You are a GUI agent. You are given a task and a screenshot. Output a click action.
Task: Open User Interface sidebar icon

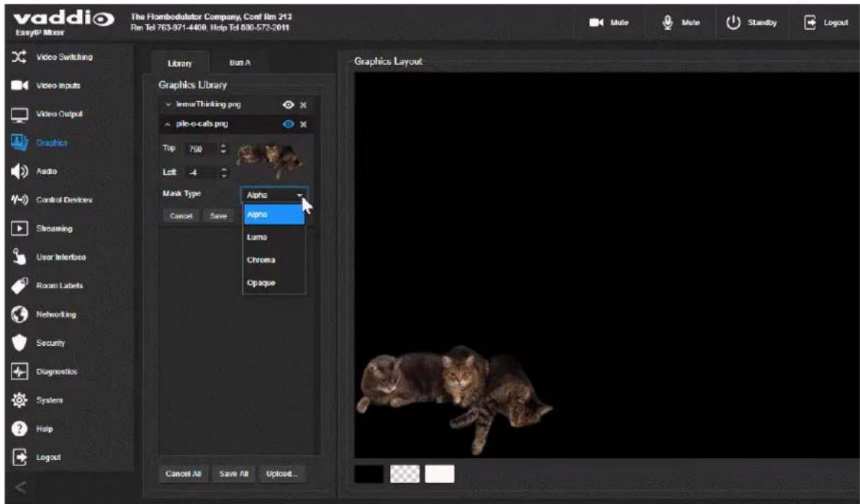pos(19,257)
